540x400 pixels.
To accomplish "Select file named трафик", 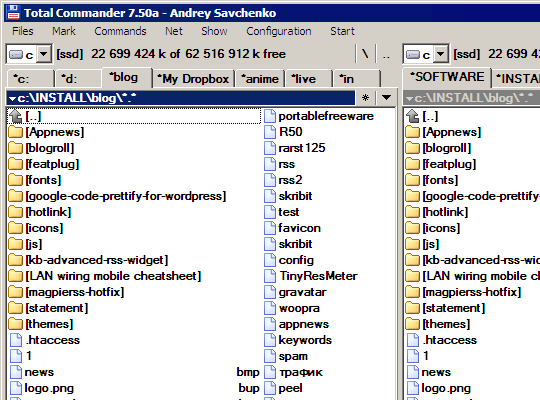I will (x=301, y=372).
